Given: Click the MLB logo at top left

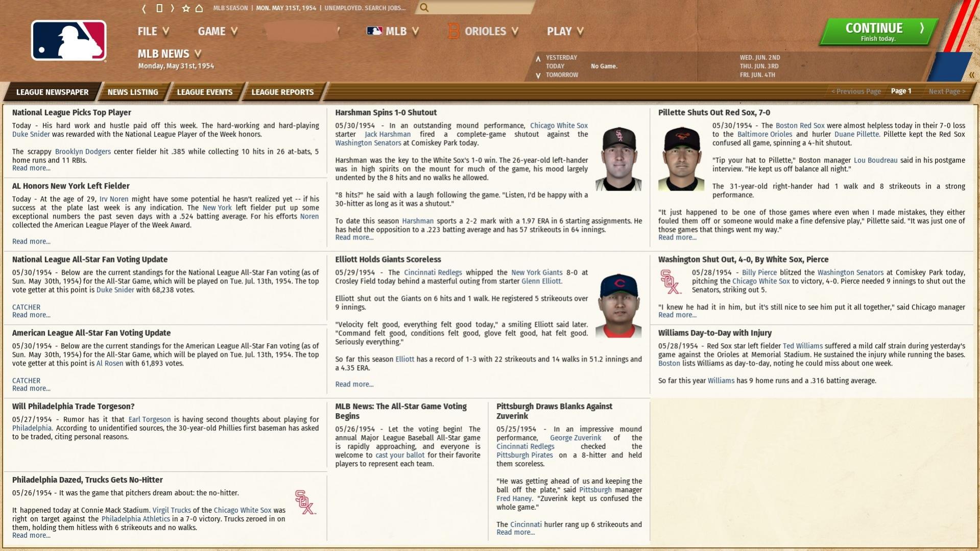Looking at the screenshot, I should [x=69, y=41].
